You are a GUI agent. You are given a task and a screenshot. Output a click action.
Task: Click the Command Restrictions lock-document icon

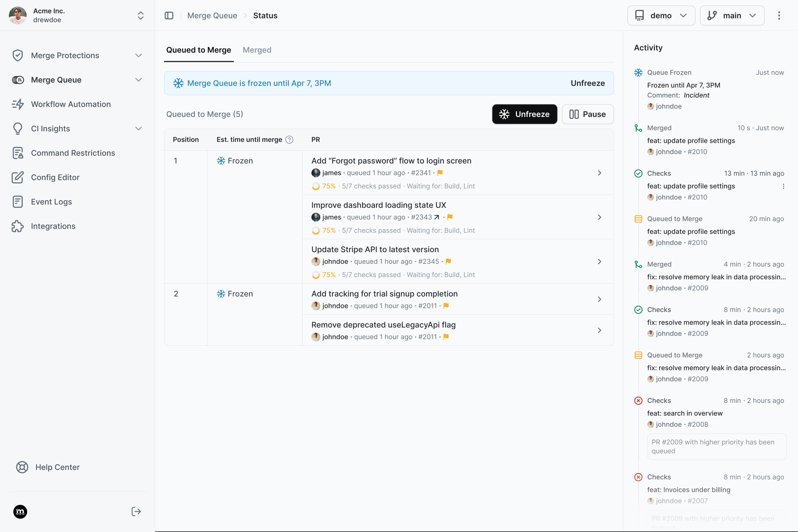pyautogui.click(x=18, y=153)
